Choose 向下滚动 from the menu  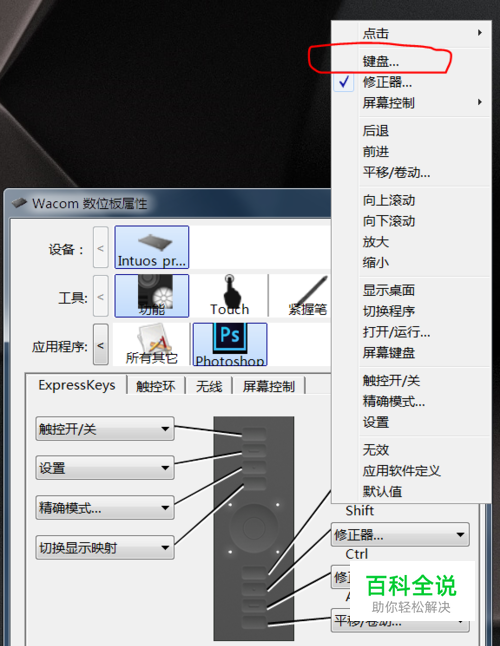point(411,221)
